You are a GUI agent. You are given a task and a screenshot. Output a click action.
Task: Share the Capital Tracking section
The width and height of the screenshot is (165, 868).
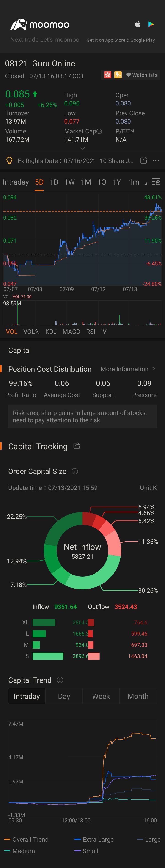coord(77,446)
